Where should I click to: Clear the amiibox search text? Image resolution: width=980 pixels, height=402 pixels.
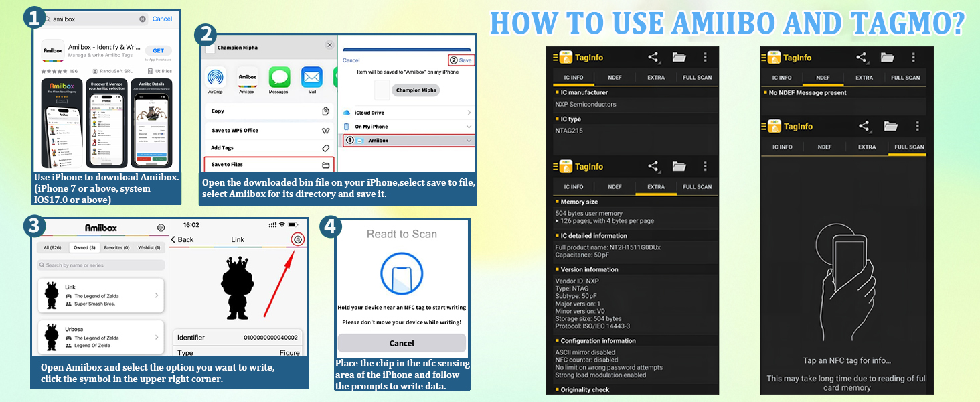point(143,19)
